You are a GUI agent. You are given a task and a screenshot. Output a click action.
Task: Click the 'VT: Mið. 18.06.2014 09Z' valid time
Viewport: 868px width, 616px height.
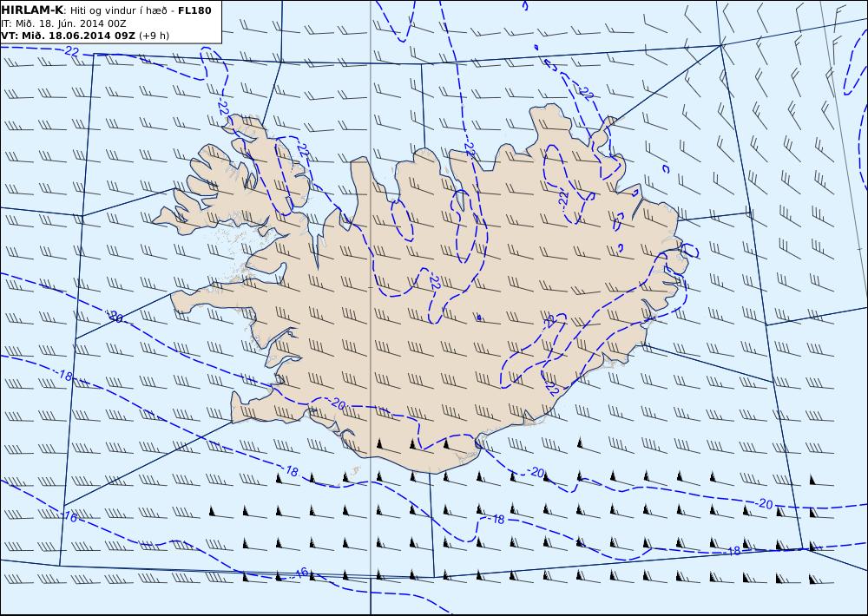pos(68,36)
